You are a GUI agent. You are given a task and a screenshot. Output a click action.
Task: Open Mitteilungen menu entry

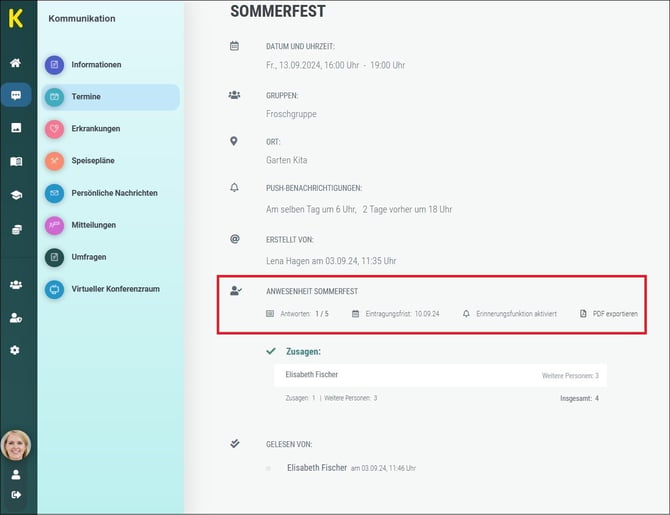tap(110, 225)
